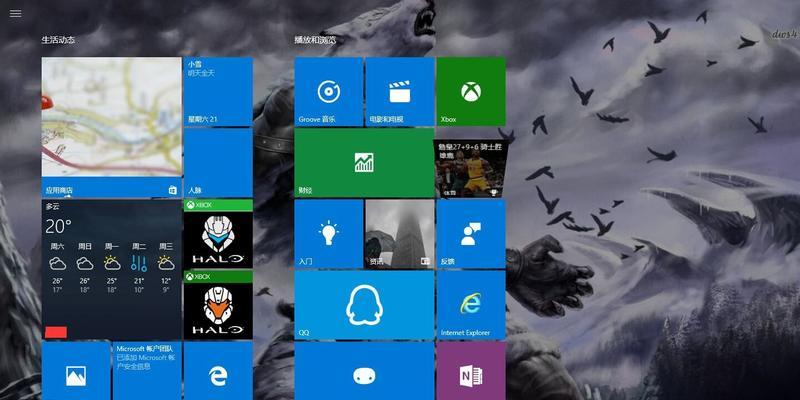This screenshot has height=400, width=800.
Task: Click the trophy icon on sports tile
Action: tap(494, 193)
